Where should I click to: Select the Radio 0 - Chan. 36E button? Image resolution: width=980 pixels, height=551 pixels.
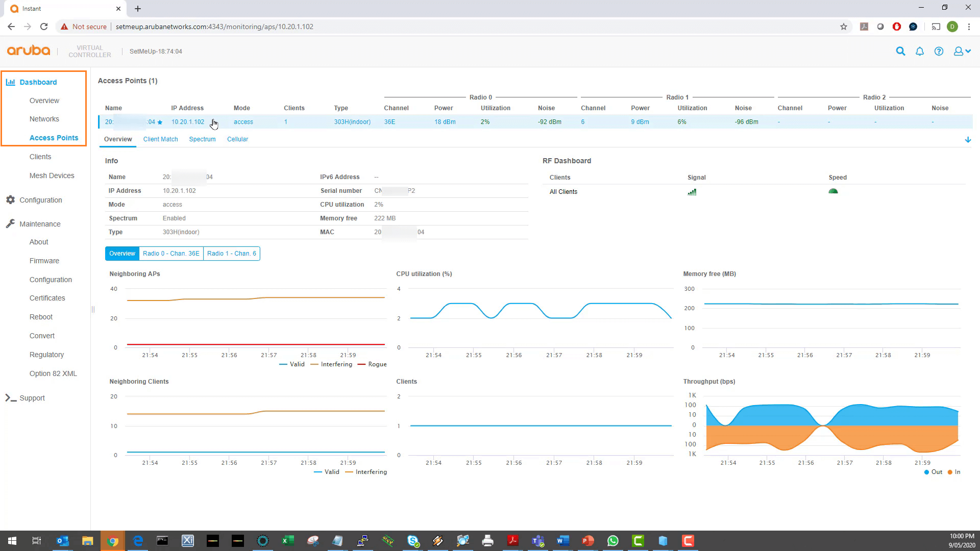[x=171, y=253]
